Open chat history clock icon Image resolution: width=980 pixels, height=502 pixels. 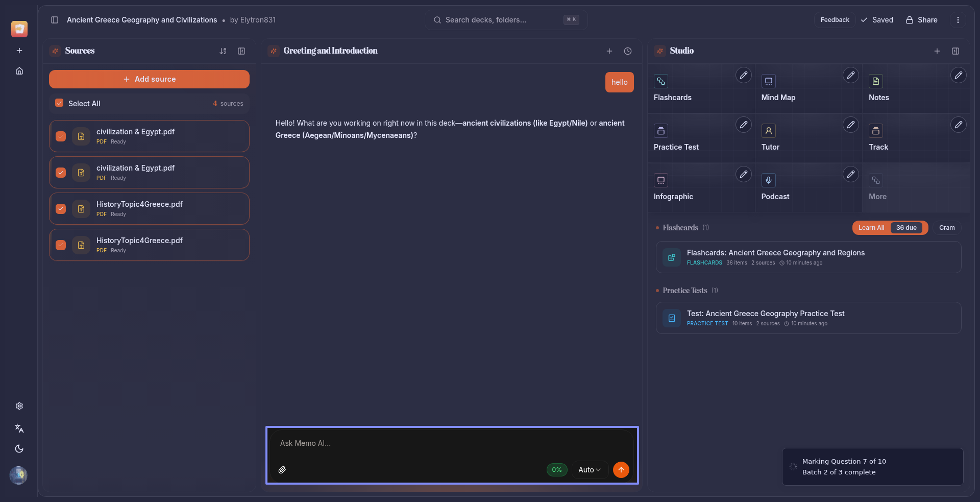[628, 51]
